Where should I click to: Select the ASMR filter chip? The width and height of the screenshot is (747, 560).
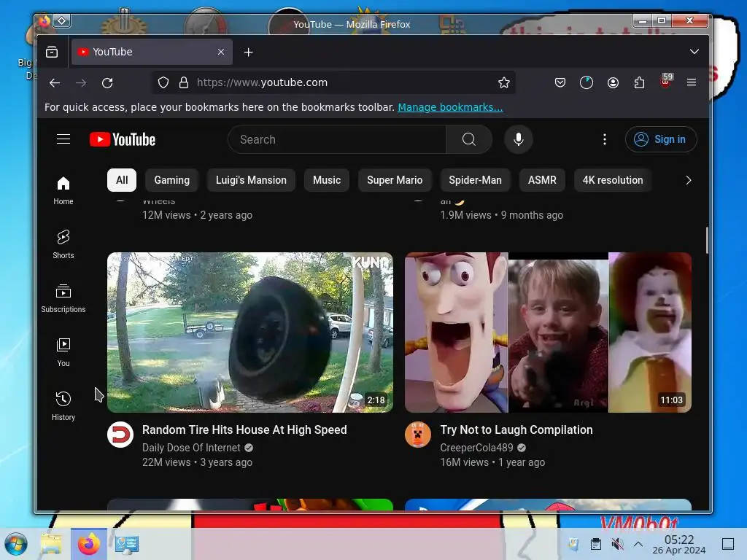point(542,180)
